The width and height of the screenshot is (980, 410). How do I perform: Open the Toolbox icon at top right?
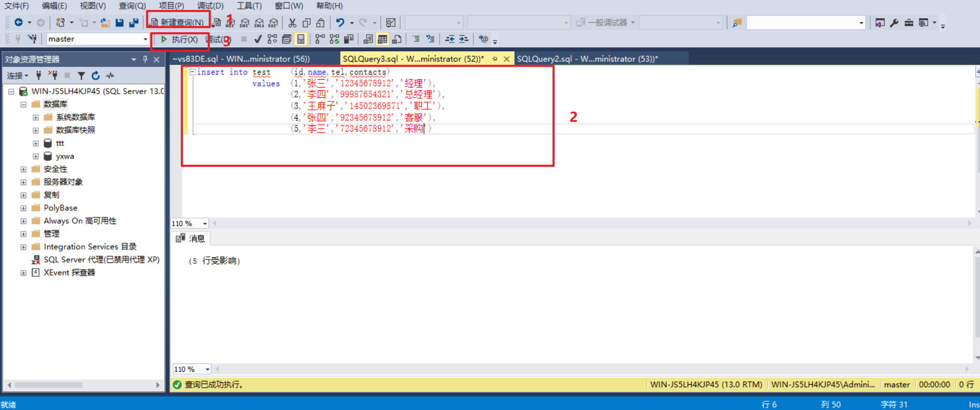pyautogui.click(x=909, y=23)
